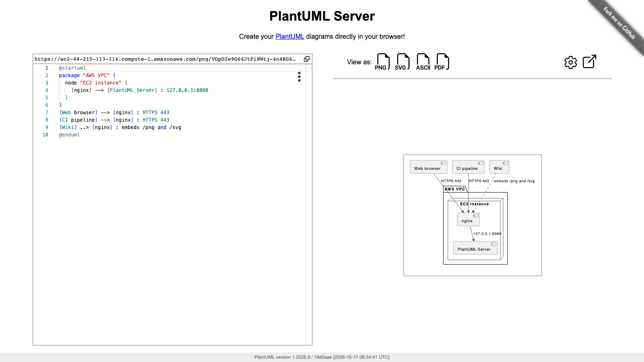The width and height of the screenshot is (644, 362).
Task: View diagram as ASCII
Action: tap(423, 62)
